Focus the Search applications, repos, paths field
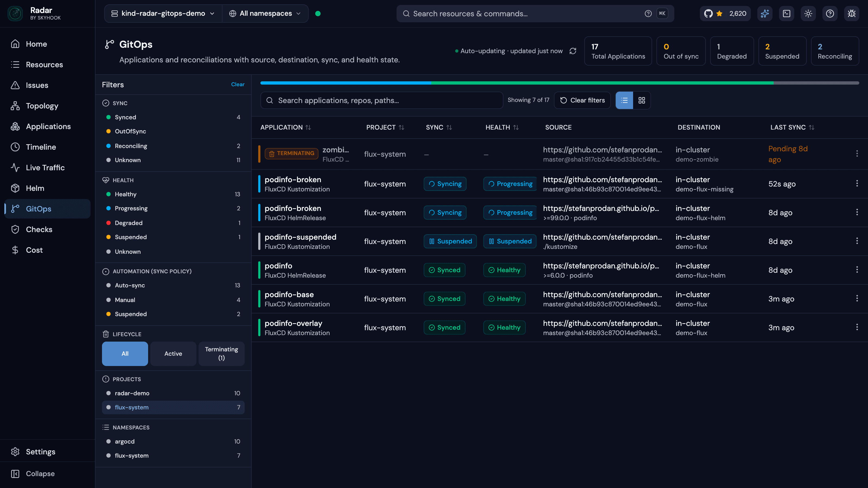Viewport: 868px width, 488px height. point(381,100)
